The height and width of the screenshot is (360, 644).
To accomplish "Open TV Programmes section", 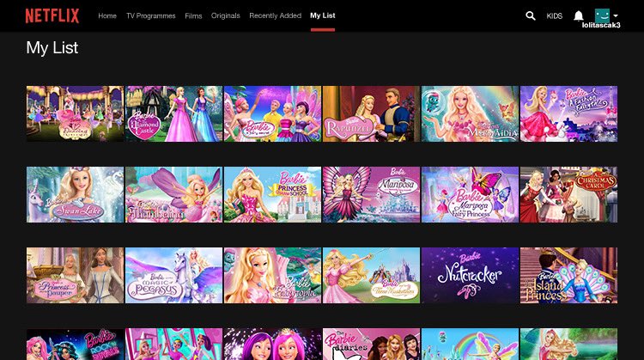I will 151,15.
